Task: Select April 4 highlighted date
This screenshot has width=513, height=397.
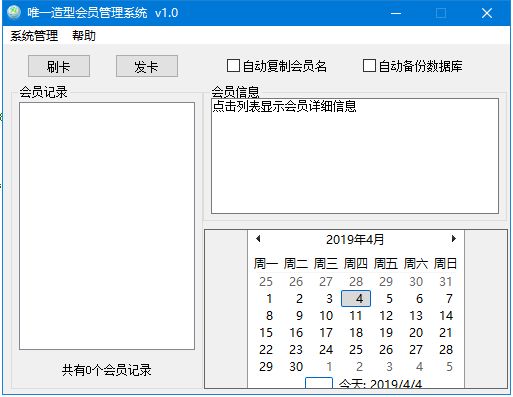Action: 356,299
